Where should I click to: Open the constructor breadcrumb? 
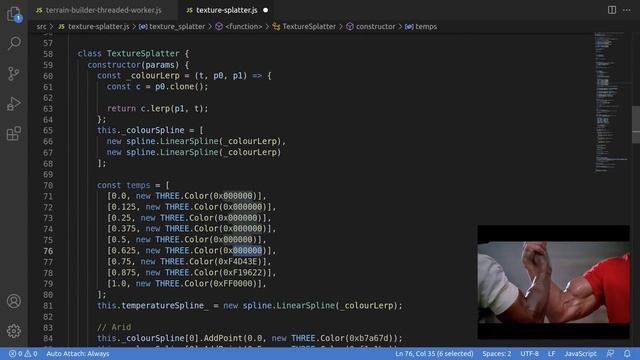[371, 27]
